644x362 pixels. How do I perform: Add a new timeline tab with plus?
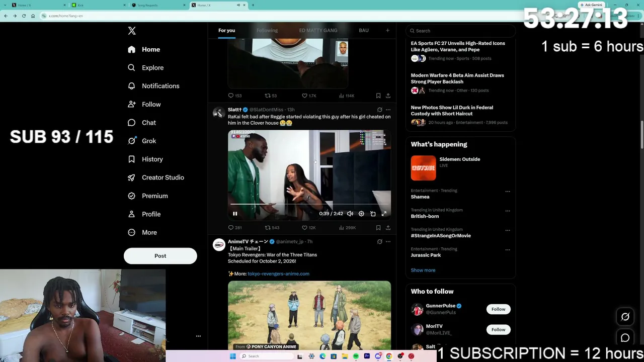[387, 31]
